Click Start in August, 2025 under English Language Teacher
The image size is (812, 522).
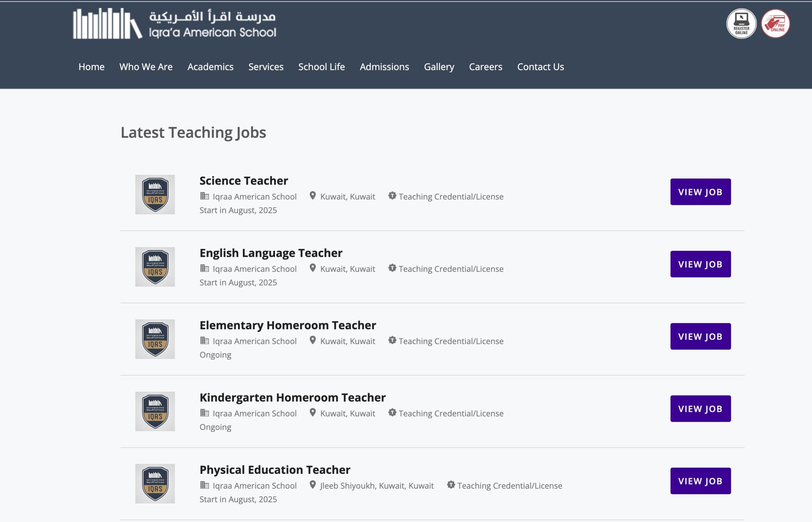tap(238, 282)
